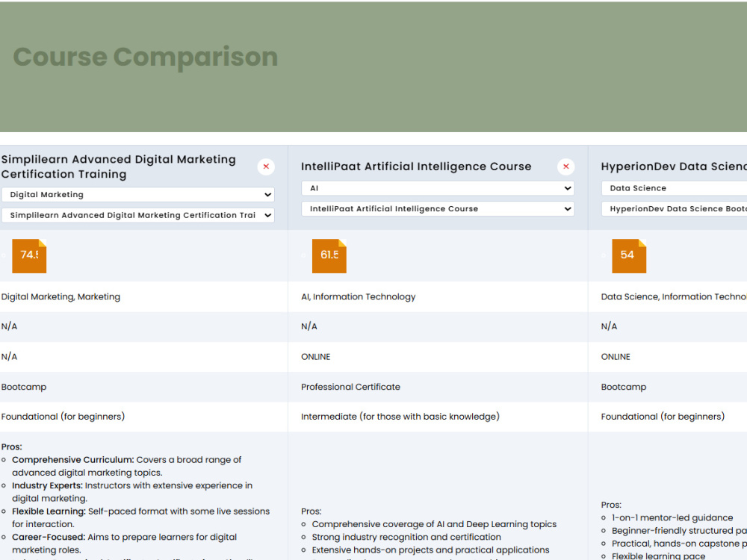747x560 pixels.
Task: Click the 54 orange score badge
Action: point(629,255)
